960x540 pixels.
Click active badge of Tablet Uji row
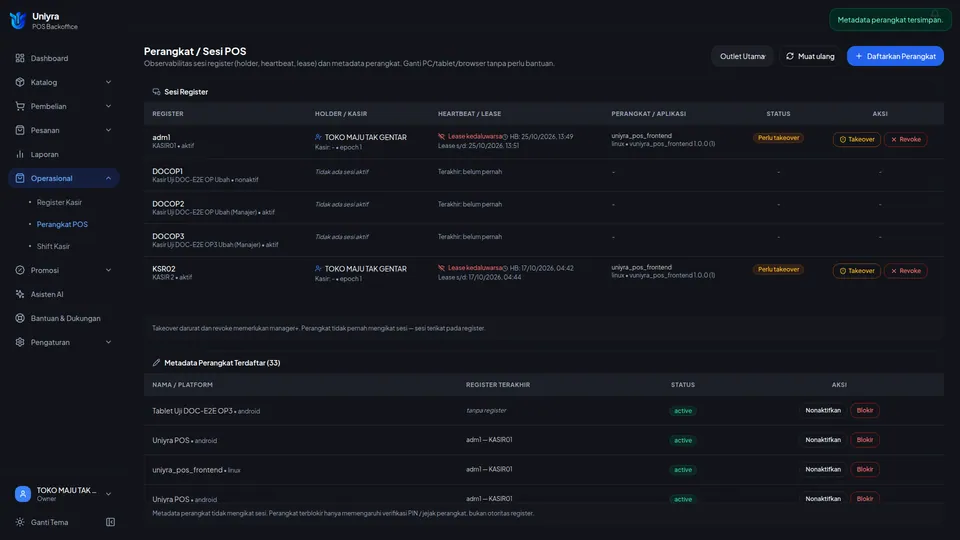point(683,411)
